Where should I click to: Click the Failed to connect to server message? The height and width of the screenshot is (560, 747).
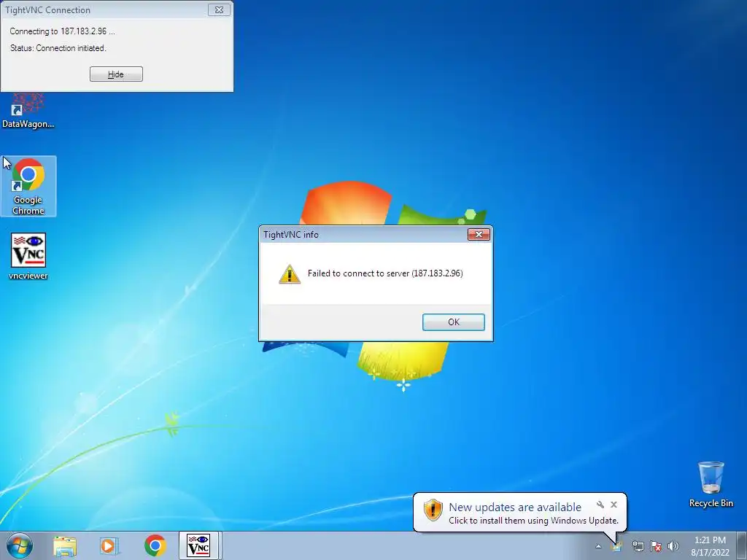pyautogui.click(x=385, y=273)
